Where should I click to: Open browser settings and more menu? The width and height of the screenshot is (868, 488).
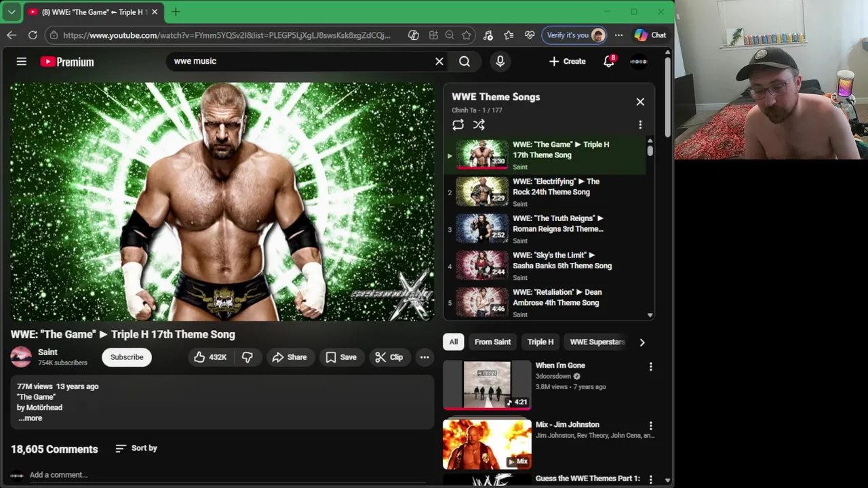(618, 35)
